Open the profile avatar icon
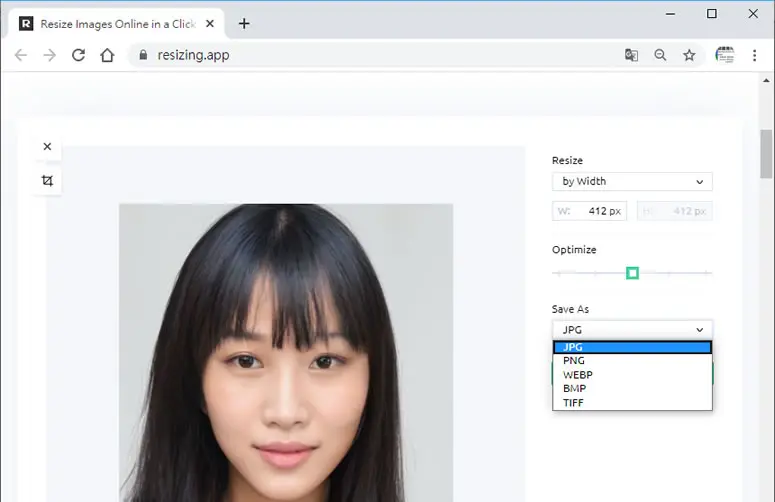The width and height of the screenshot is (775, 502). click(x=725, y=55)
